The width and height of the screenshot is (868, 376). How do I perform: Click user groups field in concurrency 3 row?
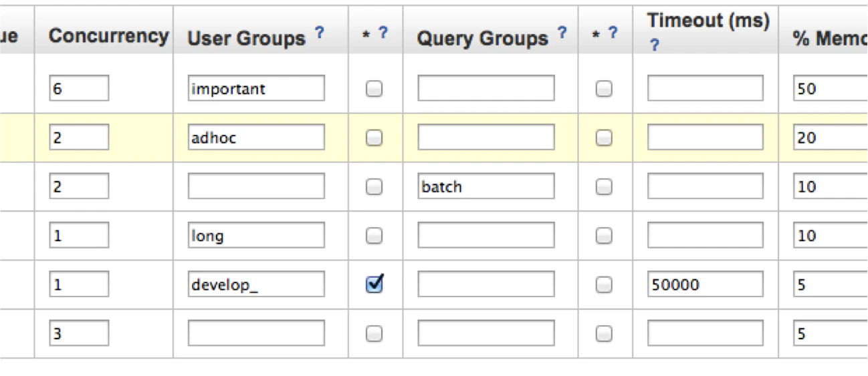click(256, 333)
